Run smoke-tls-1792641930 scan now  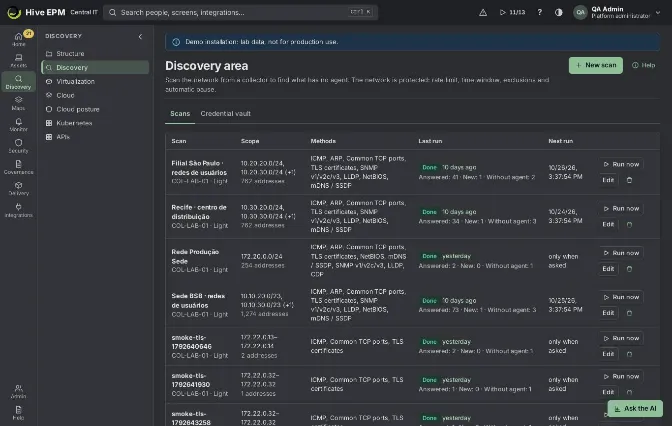621,376
